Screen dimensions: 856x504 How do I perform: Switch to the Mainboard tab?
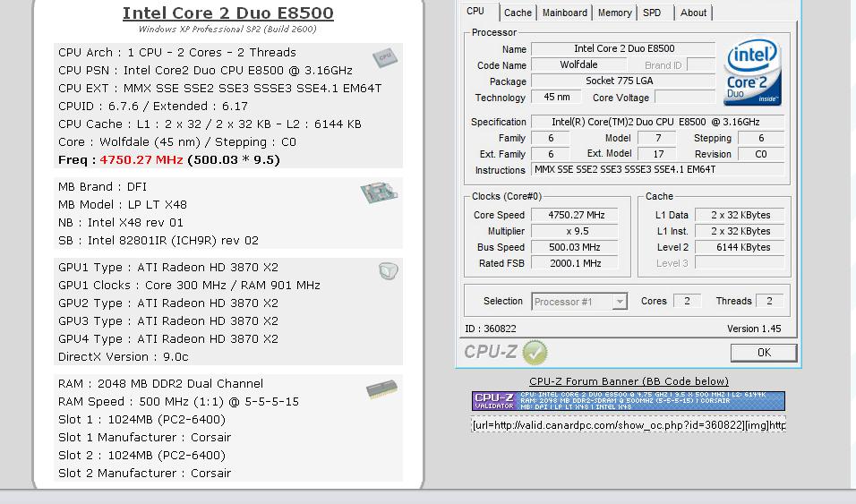pyautogui.click(x=564, y=13)
